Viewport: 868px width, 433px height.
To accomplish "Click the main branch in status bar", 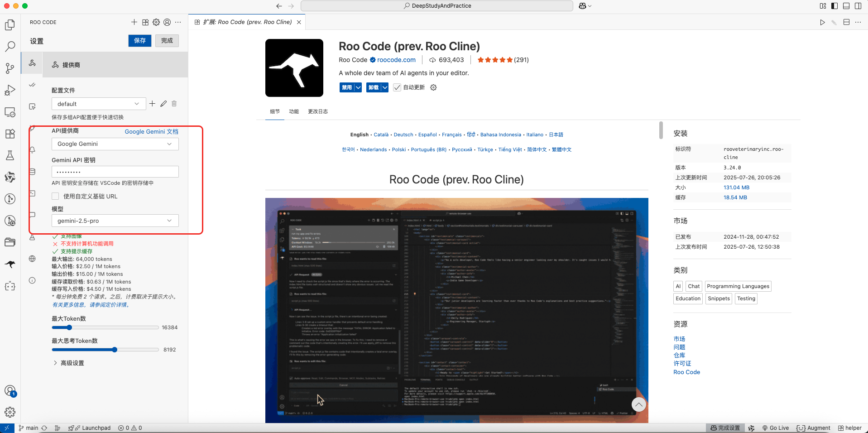I will pos(29,428).
